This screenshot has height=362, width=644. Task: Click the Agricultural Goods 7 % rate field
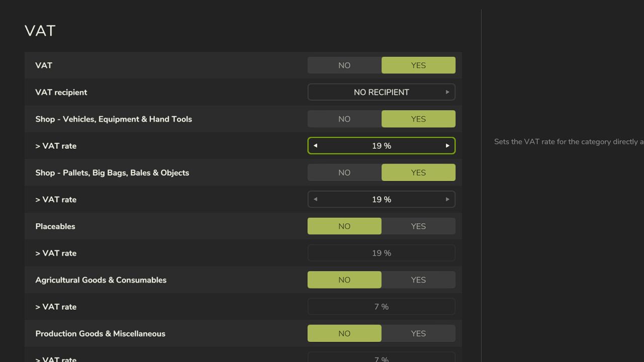[x=381, y=307]
